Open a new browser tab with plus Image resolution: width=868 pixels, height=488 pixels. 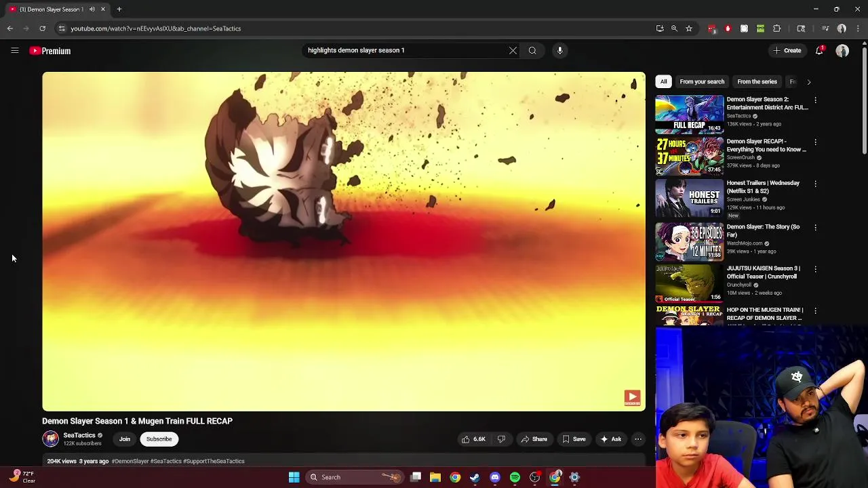tap(119, 9)
